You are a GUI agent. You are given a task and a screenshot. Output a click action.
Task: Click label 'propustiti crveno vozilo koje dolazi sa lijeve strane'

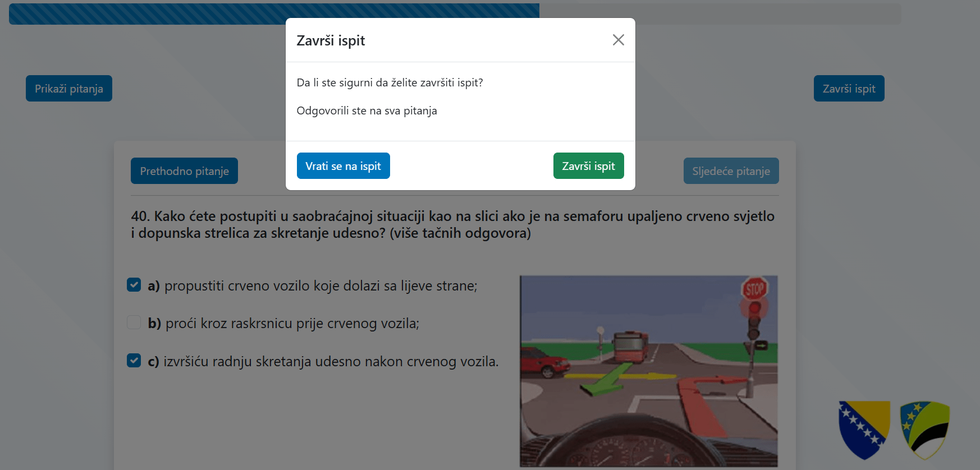(321, 286)
